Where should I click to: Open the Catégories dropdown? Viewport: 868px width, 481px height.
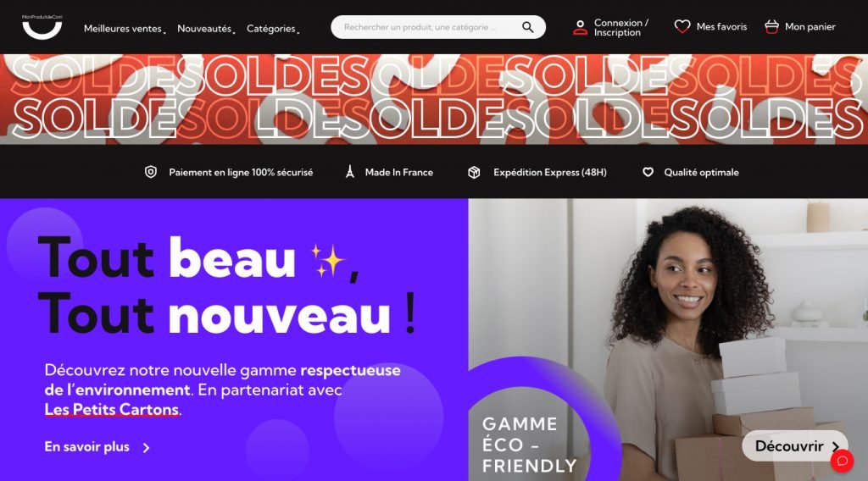(x=273, y=29)
